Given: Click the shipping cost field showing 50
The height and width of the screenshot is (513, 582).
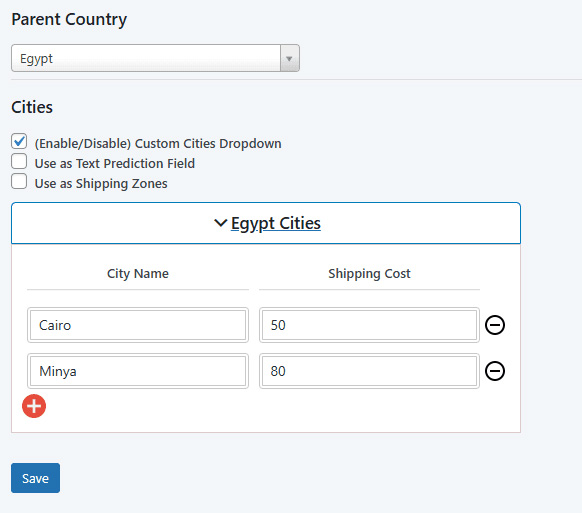Looking at the screenshot, I should (369, 325).
